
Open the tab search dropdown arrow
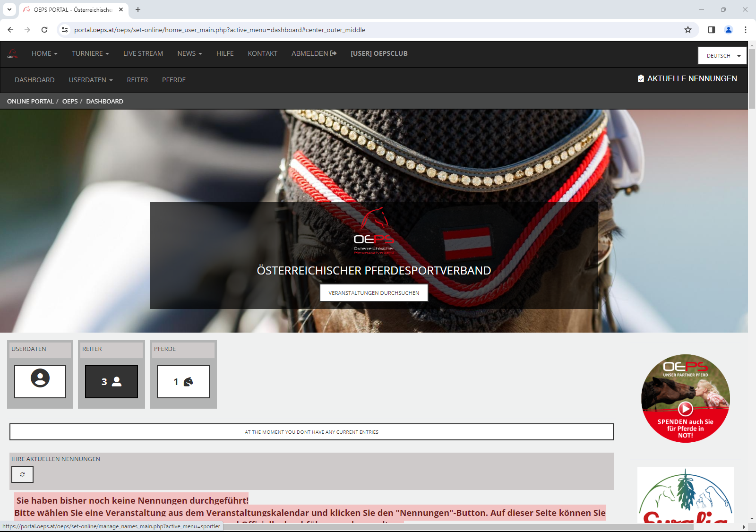[x=9, y=9]
